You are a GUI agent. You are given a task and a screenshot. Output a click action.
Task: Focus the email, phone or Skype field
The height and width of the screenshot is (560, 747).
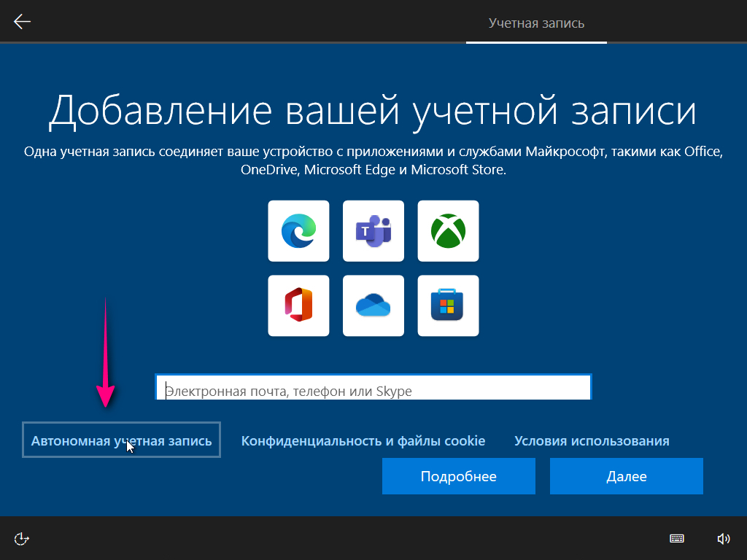point(373,391)
